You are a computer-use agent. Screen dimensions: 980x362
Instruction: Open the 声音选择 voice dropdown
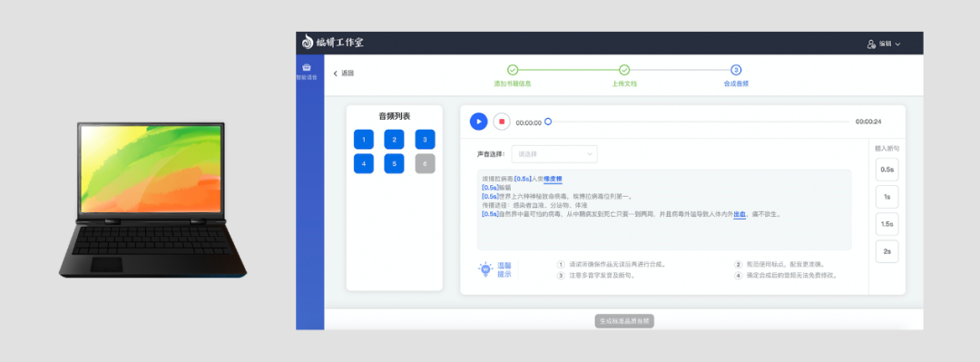click(554, 154)
